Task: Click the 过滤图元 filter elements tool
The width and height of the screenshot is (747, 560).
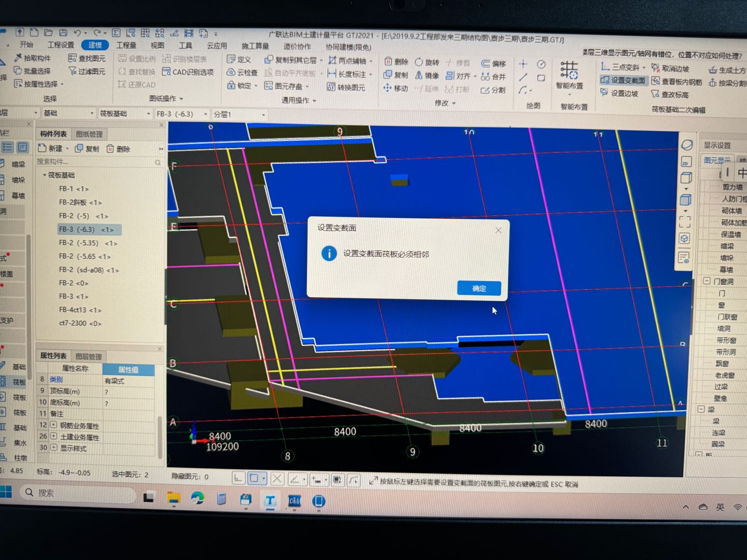Action: point(87,72)
